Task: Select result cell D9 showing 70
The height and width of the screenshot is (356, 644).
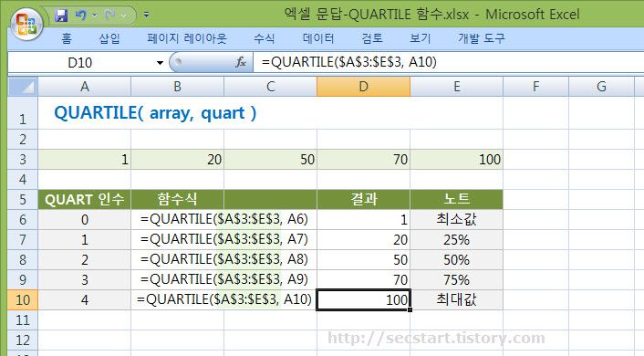Action: pos(363,280)
